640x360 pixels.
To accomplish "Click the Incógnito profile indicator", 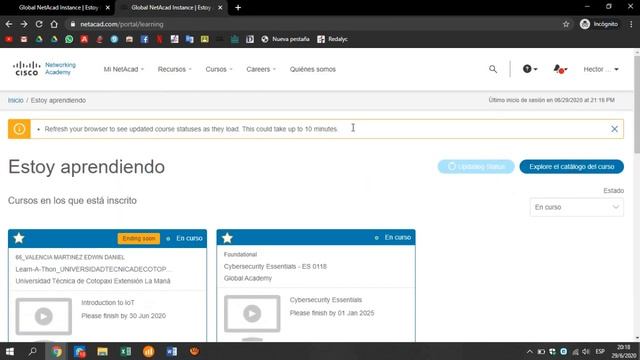I will [x=599, y=24].
